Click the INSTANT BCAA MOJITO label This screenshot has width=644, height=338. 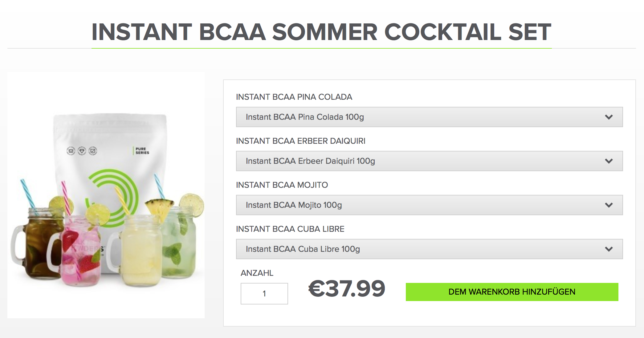pyautogui.click(x=282, y=185)
